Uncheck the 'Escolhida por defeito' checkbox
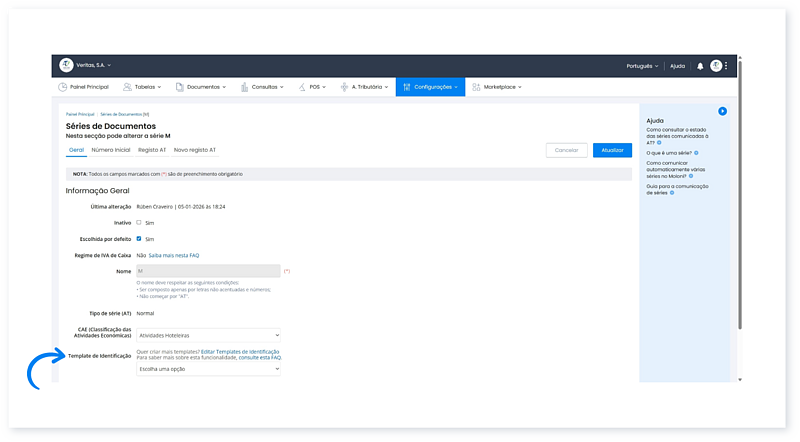The height and width of the screenshot is (442, 800). (139, 239)
